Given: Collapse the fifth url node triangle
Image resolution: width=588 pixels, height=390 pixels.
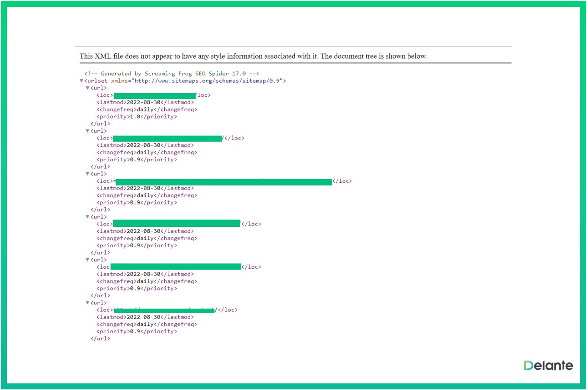Looking at the screenshot, I should [88, 260].
